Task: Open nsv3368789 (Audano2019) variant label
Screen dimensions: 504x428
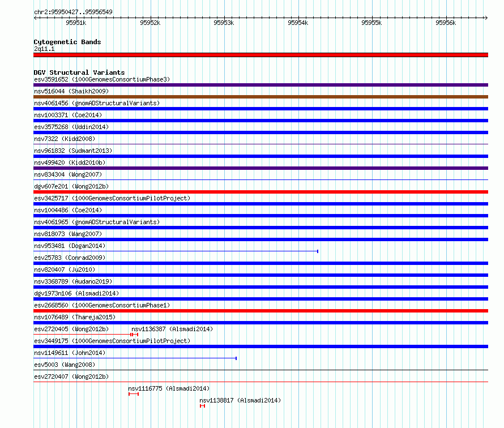Action: point(73,281)
